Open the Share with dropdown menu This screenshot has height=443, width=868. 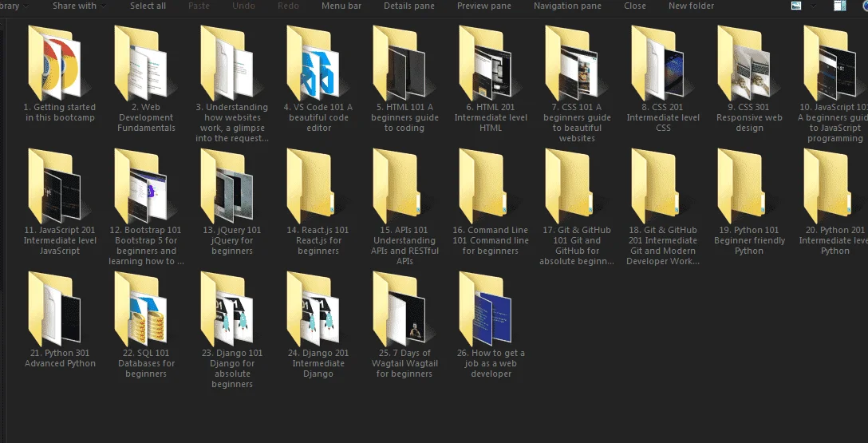(x=80, y=6)
